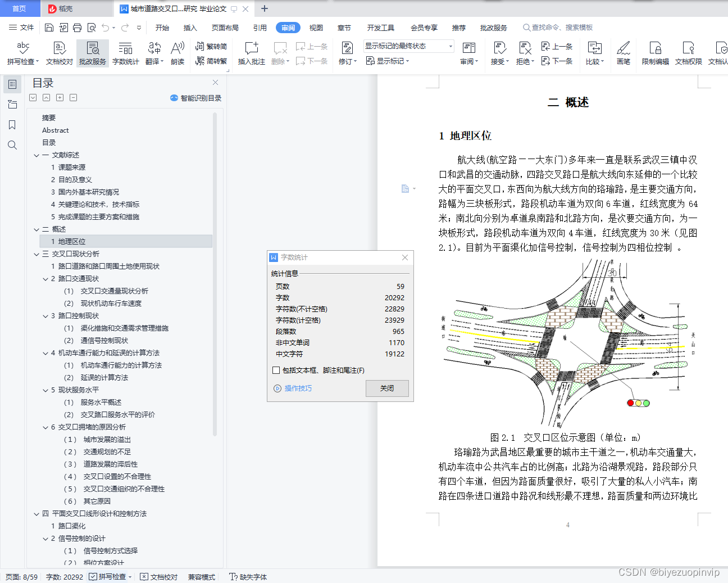Screen dimensions: 728x583
Task: Click the 智能识别目录 icon link
Action: 195,98
